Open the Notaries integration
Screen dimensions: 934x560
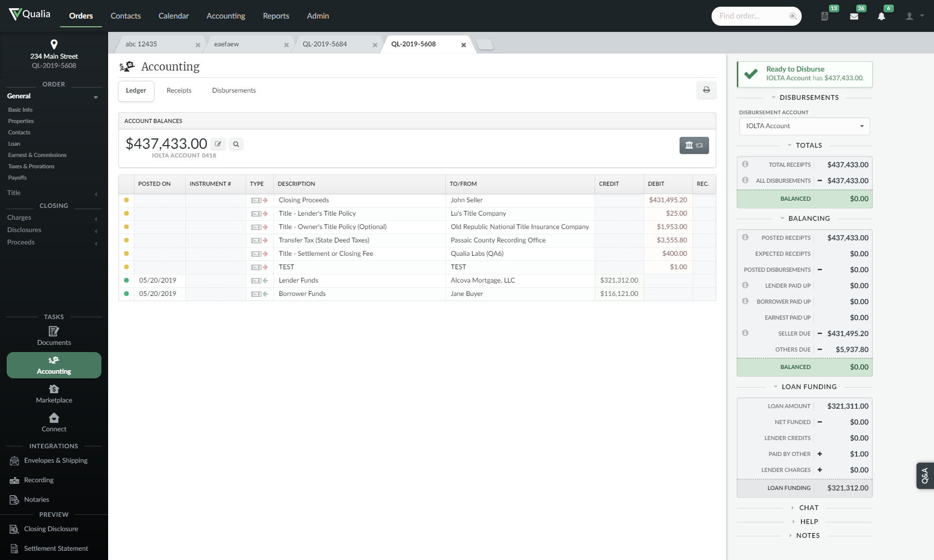click(x=30, y=500)
